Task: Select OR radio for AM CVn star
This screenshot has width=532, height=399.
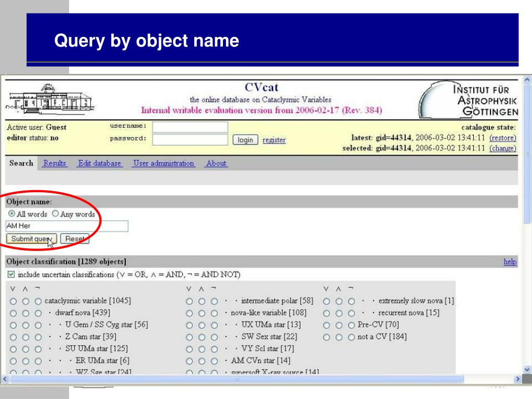Action: 189,362
